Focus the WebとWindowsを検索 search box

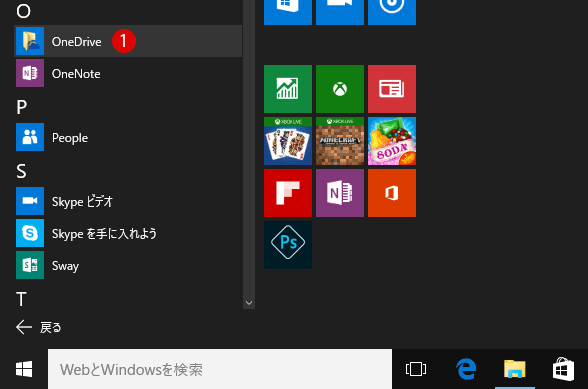tap(220, 369)
